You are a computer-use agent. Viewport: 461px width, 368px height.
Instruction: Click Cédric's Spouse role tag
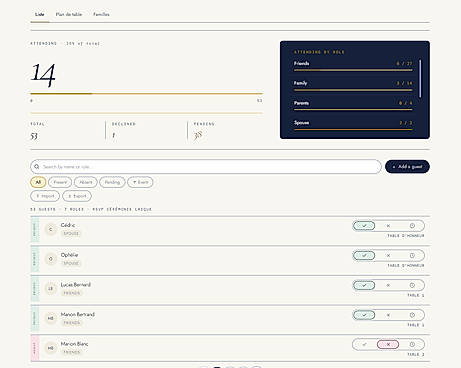tap(71, 234)
